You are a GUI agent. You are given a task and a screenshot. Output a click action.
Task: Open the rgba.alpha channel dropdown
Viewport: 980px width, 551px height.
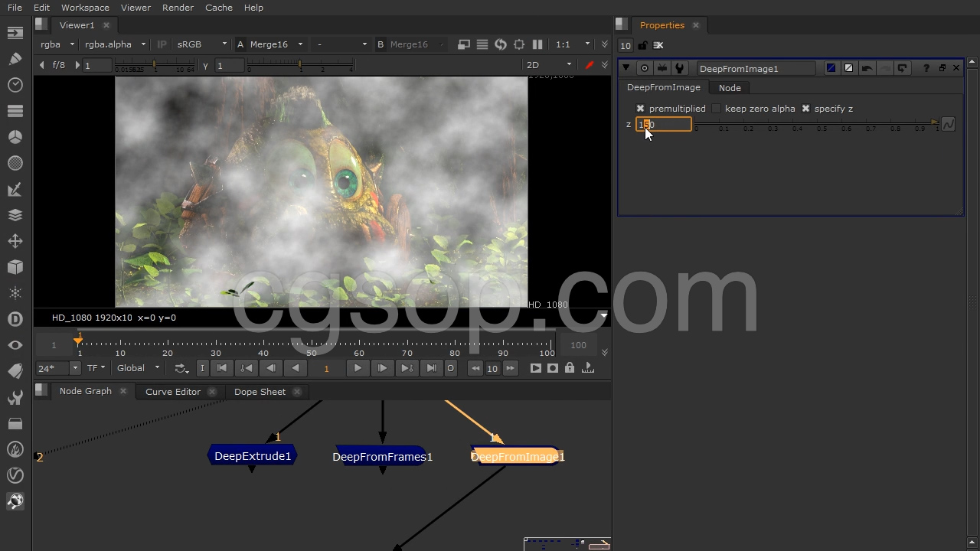pyautogui.click(x=115, y=44)
